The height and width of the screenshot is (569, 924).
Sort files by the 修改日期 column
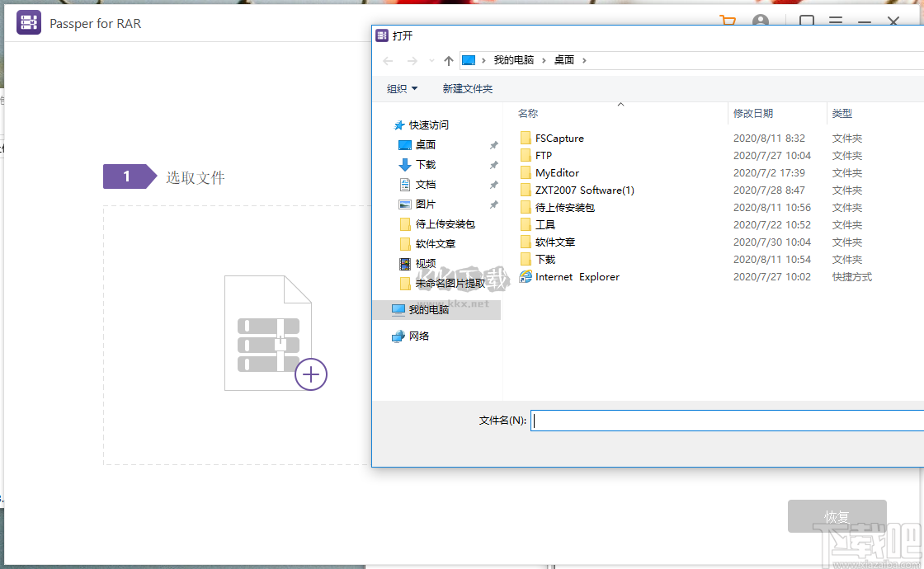click(x=753, y=113)
